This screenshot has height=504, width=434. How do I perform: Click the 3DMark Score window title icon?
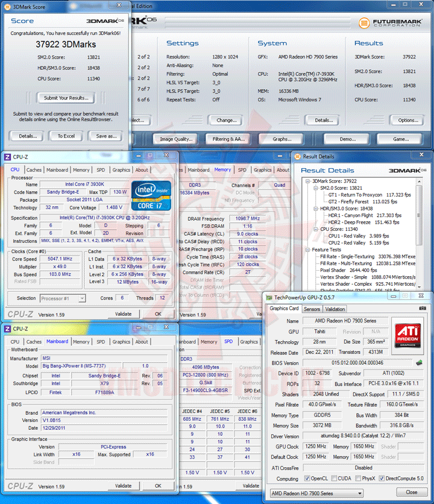[x=7, y=7]
